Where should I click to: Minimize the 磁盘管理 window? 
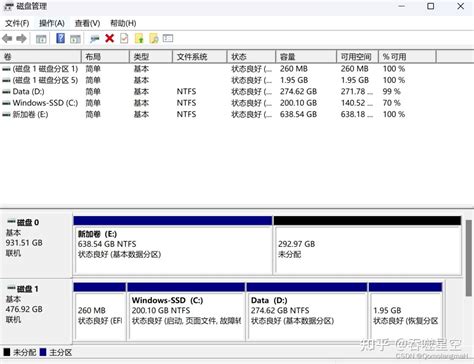pos(402,6)
